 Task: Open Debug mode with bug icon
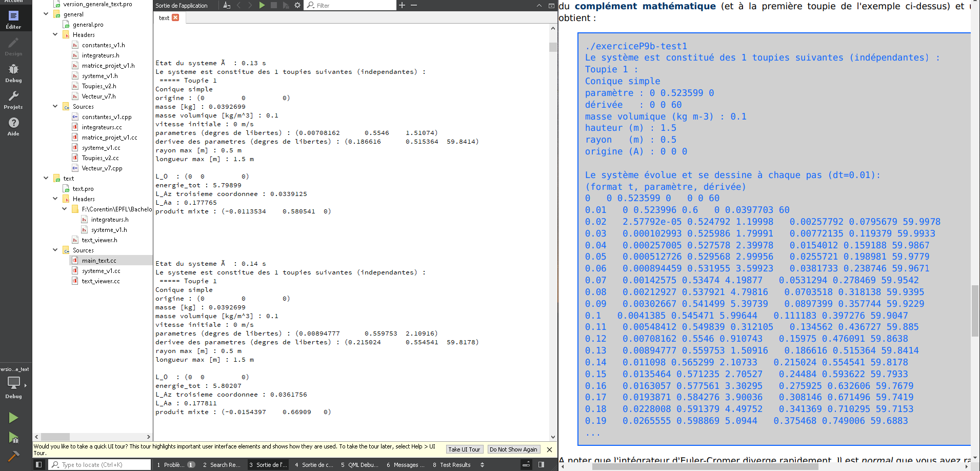pos(13,73)
